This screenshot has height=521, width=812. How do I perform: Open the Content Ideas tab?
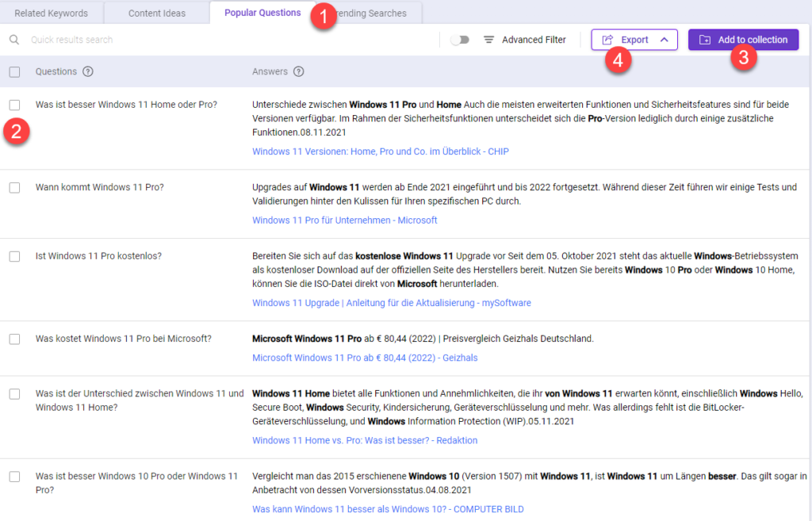click(157, 13)
